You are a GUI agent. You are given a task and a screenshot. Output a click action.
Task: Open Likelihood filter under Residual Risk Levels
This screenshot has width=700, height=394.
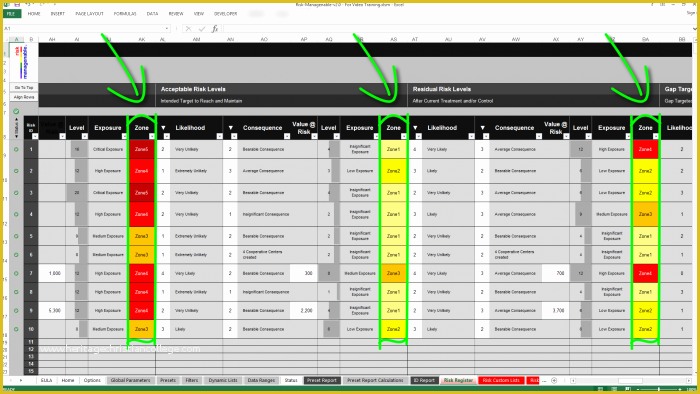click(x=471, y=136)
